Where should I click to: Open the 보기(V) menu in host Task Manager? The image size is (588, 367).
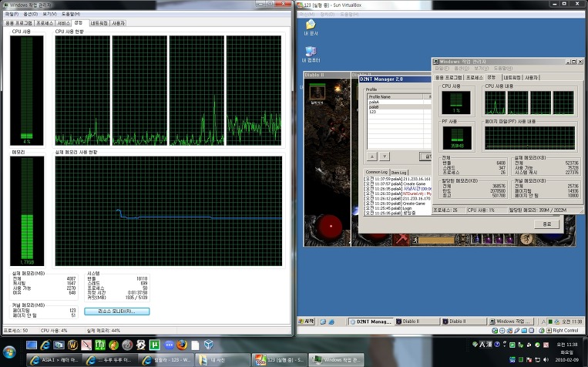coord(49,14)
